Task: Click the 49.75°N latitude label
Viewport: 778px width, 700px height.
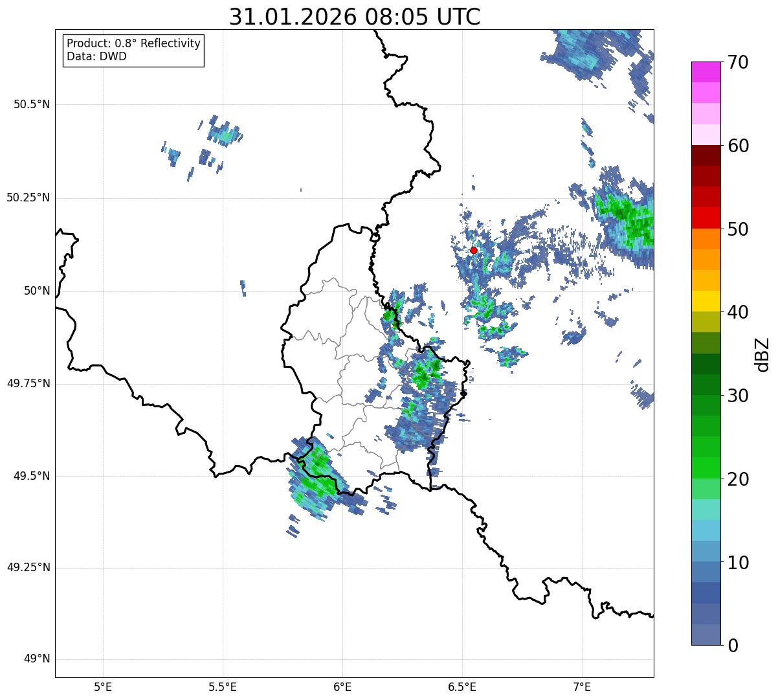Action: [x=28, y=383]
